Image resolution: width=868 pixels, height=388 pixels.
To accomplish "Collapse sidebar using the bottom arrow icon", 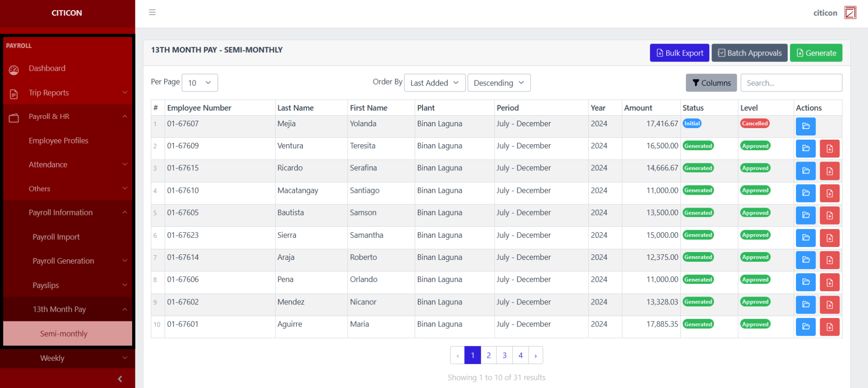I will [x=120, y=379].
